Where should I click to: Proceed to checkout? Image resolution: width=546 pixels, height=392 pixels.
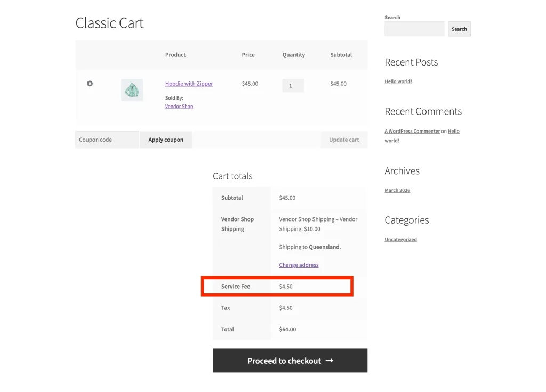290,361
